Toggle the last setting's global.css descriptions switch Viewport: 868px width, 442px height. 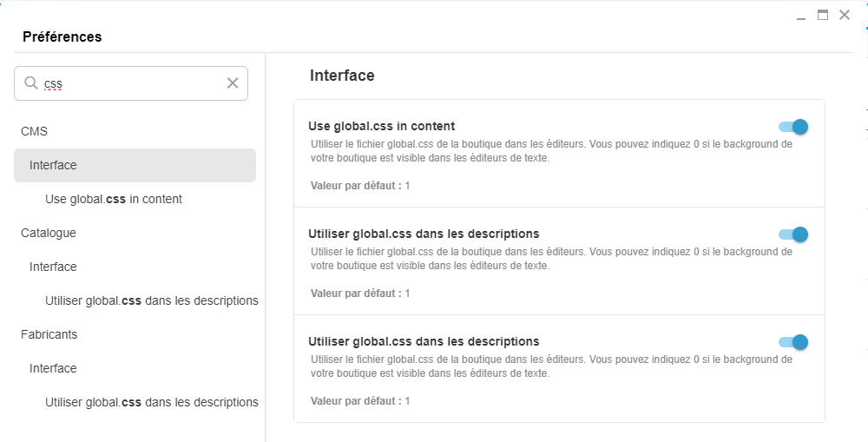tap(793, 342)
